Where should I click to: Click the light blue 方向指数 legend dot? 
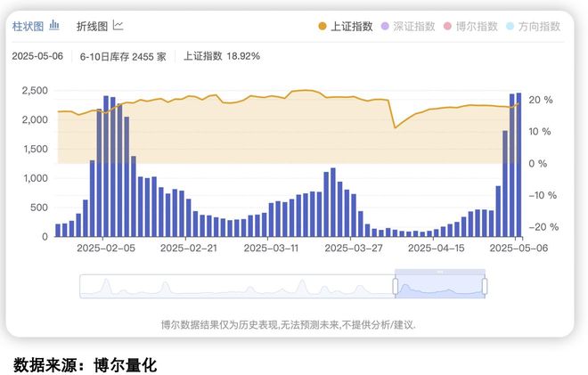[x=510, y=26]
